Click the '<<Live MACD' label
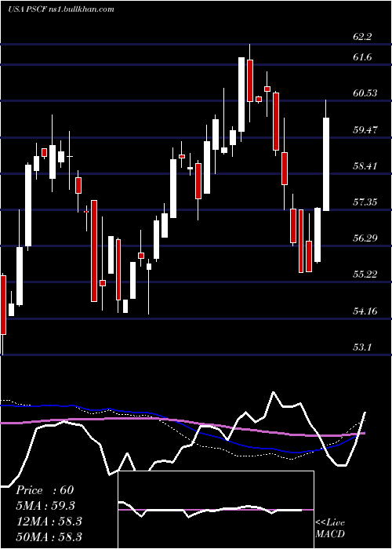 [x=330, y=528]
